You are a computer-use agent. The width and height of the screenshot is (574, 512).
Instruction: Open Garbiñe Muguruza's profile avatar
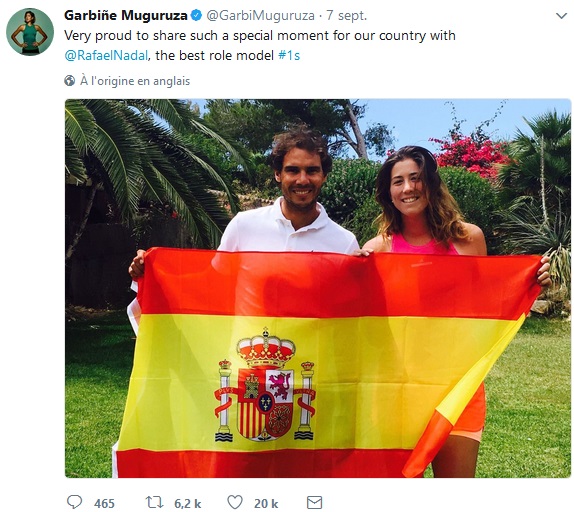(30, 32)
